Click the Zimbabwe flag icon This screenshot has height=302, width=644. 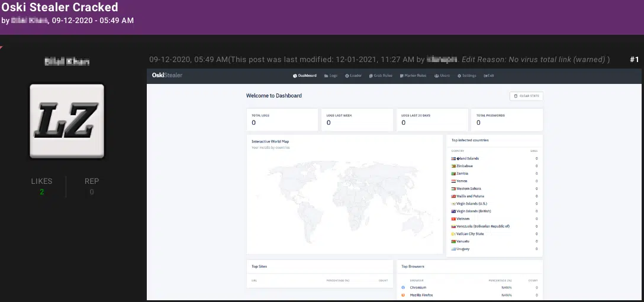coord(453,166)
